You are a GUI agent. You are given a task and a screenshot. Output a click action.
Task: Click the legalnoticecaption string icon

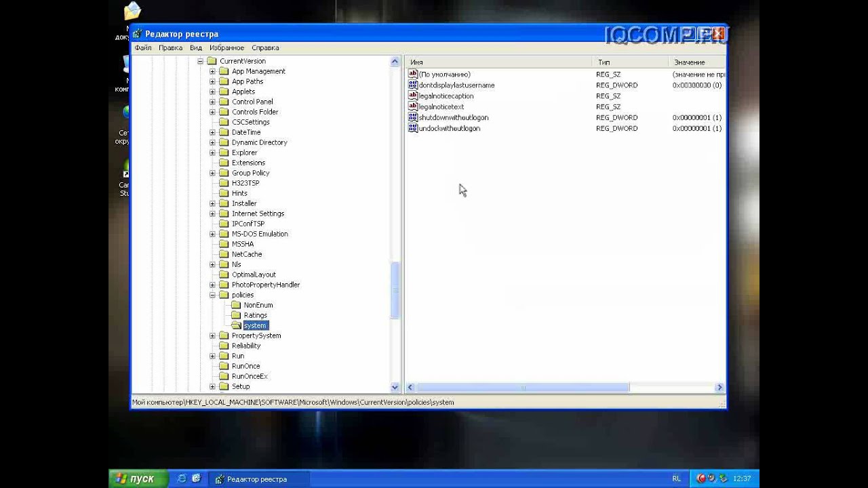(413, 96)
